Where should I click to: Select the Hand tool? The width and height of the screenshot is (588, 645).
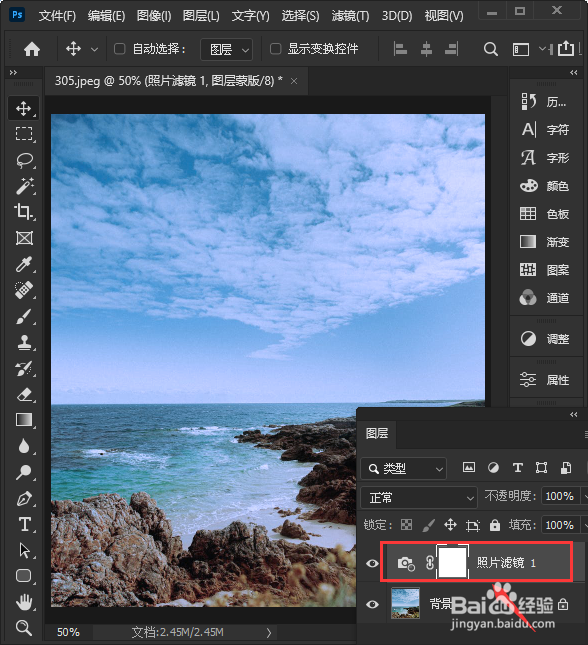coord(24,602)
